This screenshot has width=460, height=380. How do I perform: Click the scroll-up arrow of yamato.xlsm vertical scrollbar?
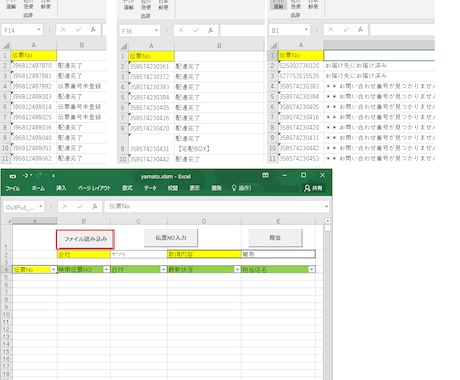point(327,221)
